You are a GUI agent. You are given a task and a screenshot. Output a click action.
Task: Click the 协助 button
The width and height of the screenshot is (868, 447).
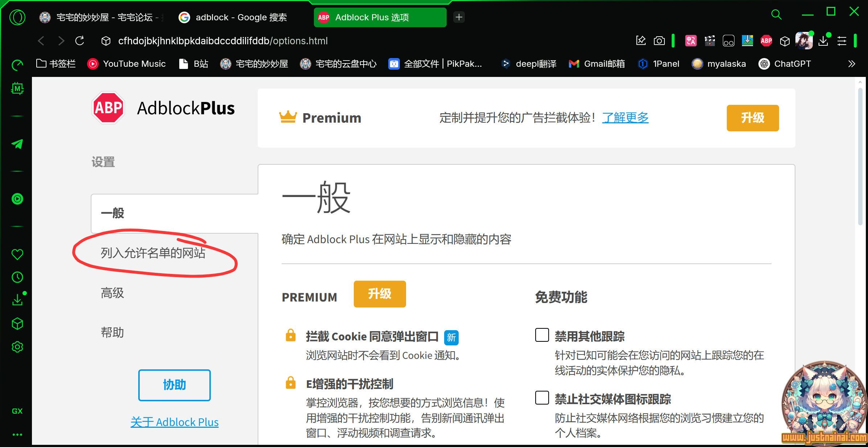tap(175, 385)
